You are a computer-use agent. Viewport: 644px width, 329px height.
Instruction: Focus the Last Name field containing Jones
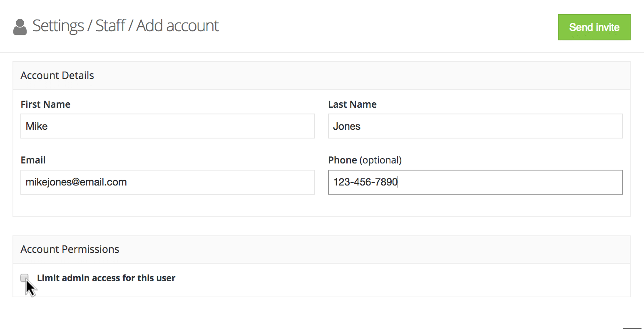click(x=475, y=126)
